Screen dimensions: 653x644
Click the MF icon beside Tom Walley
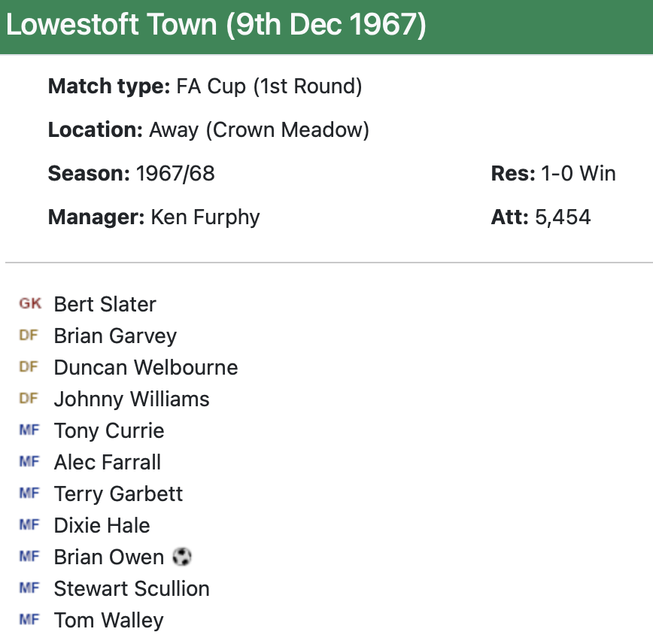point(29,620)
